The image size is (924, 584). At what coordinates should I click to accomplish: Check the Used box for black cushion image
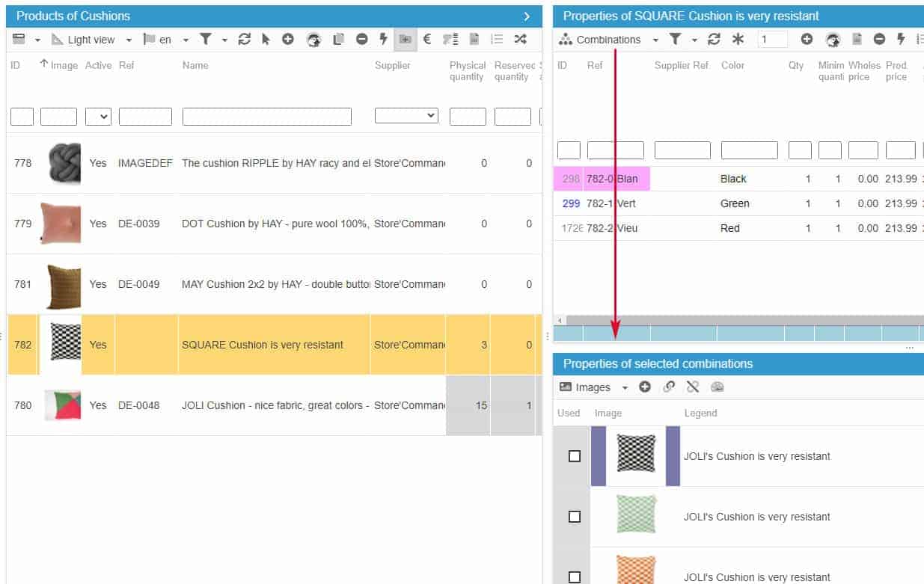tap(575, 456)
